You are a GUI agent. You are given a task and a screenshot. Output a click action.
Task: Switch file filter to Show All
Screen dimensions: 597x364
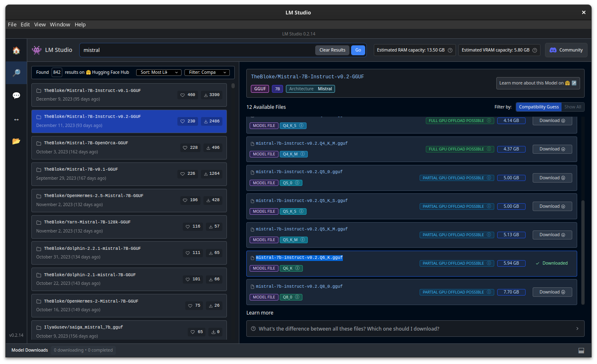pos(572,107)
